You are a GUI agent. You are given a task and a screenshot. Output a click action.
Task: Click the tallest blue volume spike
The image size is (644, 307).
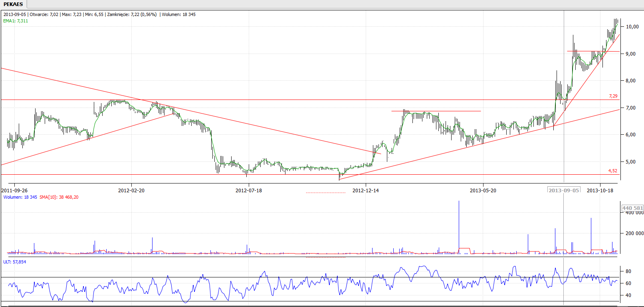459,227
